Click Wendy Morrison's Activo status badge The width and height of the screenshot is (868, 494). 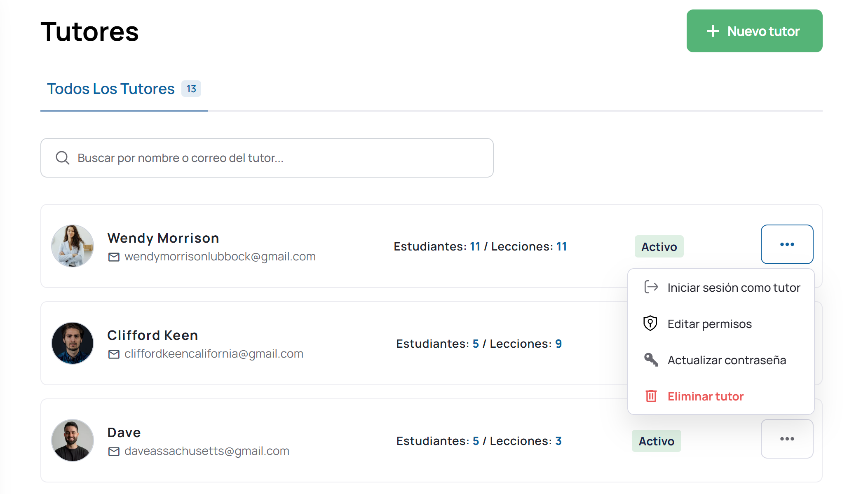click(x=659, y=247)
